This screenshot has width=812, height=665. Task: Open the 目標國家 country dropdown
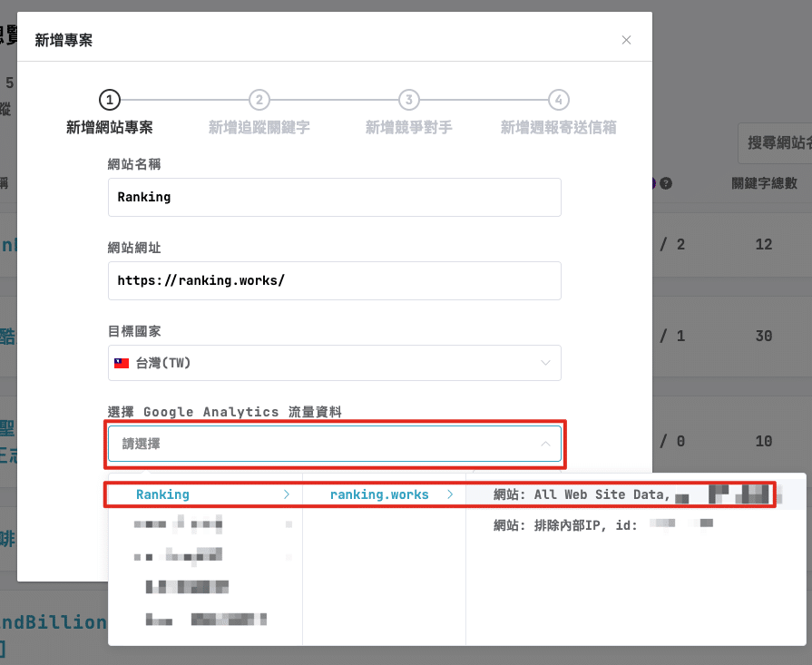click(x=336, y=360)
